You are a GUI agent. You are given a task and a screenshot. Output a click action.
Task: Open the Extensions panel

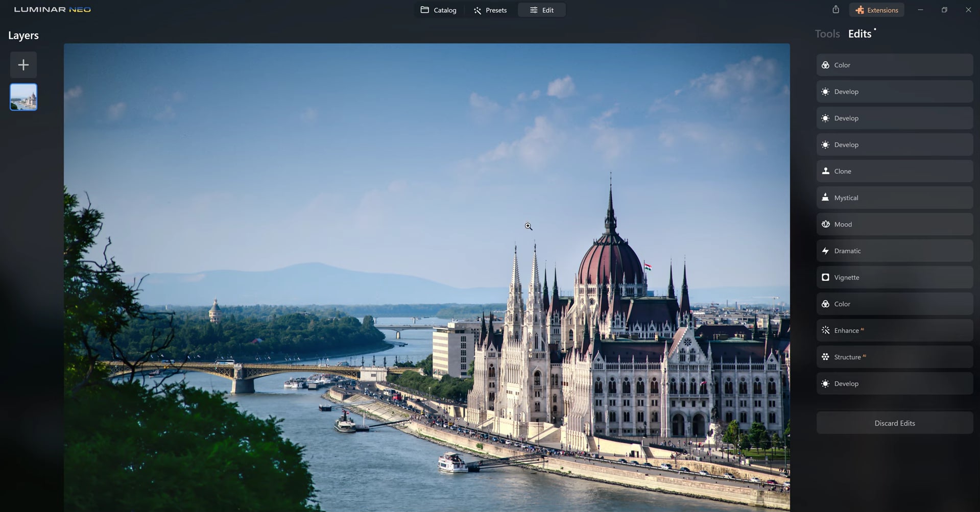point(876,10)
